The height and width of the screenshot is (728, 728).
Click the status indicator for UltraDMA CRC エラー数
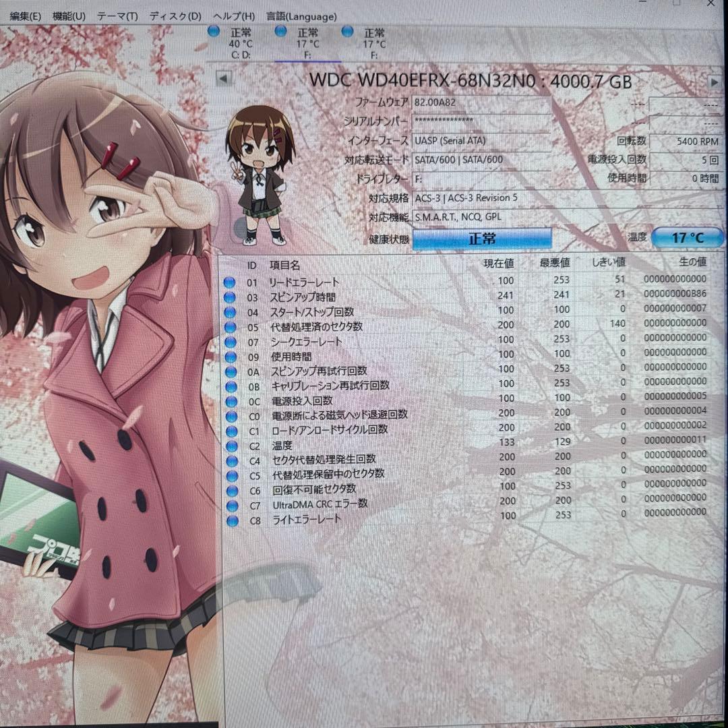point(233,503)
